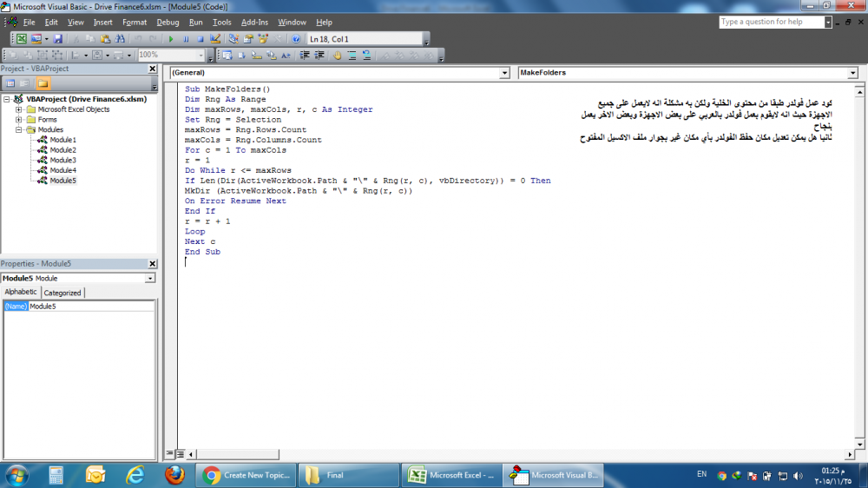Screen dimensions: 868x488
Task: Run the Sub with green play icon
Action: tap(171, 39)
